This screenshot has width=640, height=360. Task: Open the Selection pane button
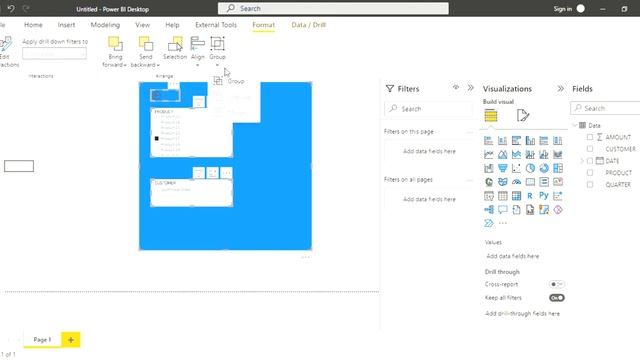coord(175,48)
